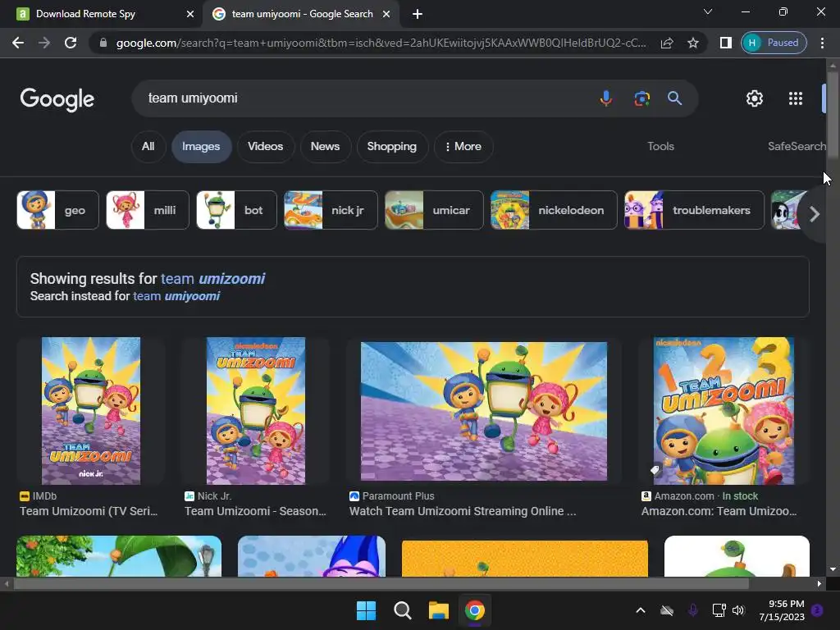Screen dimensions: 840x630
Task: Open the IMDb Team Umizoomi poster
Action: point(91,411)
